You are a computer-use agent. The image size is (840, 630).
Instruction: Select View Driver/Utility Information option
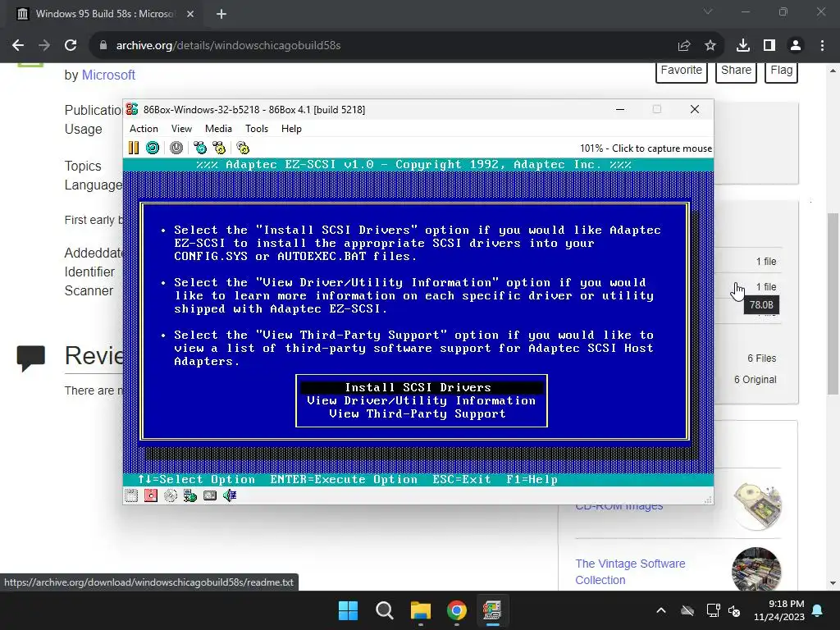[x=421, y=400]
